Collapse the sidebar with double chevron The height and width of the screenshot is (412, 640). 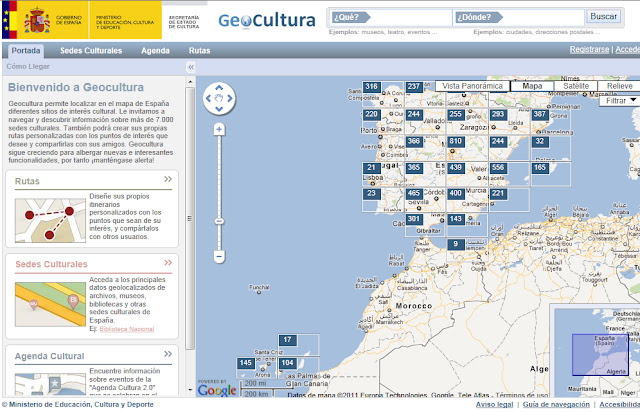[191, 67]
